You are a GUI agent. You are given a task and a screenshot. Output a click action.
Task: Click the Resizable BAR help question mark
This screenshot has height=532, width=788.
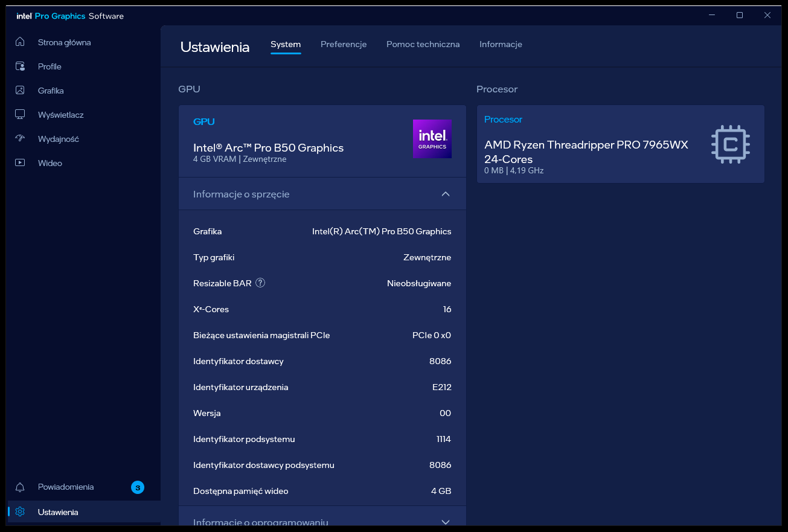coord(260,283)
